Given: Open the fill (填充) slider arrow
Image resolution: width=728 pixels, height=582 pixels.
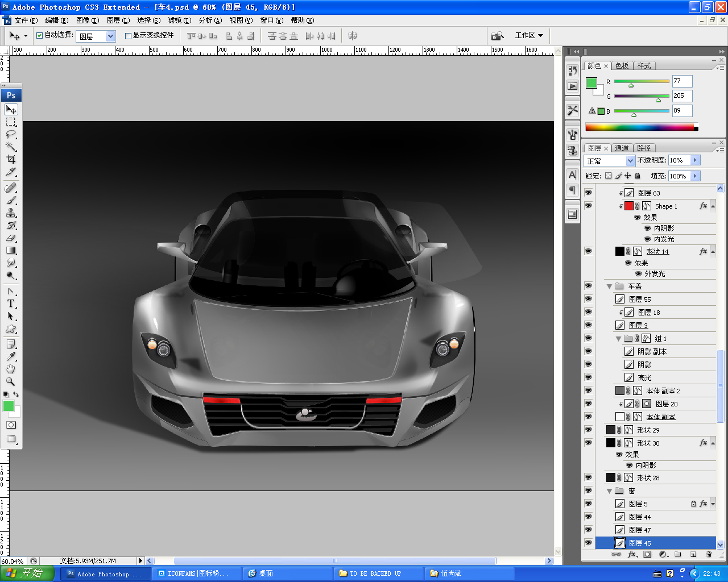Looking at the screenshot, I should click(x=695, y=176).
